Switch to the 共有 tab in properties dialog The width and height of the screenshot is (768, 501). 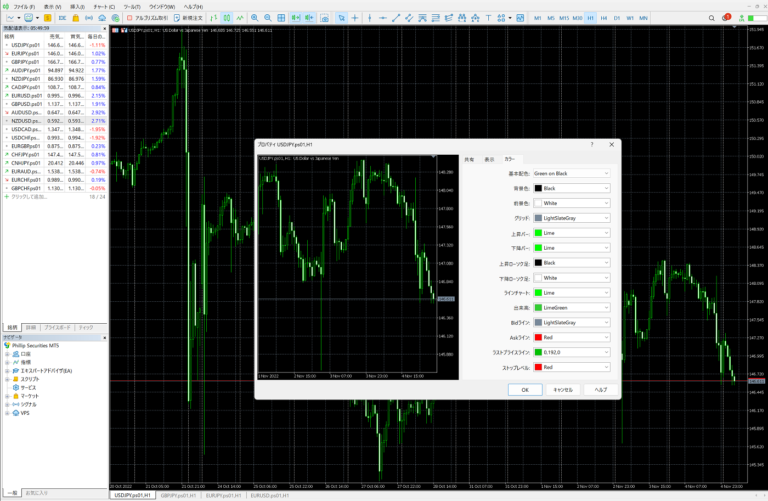pyautogui.click(x=468, y=159)
